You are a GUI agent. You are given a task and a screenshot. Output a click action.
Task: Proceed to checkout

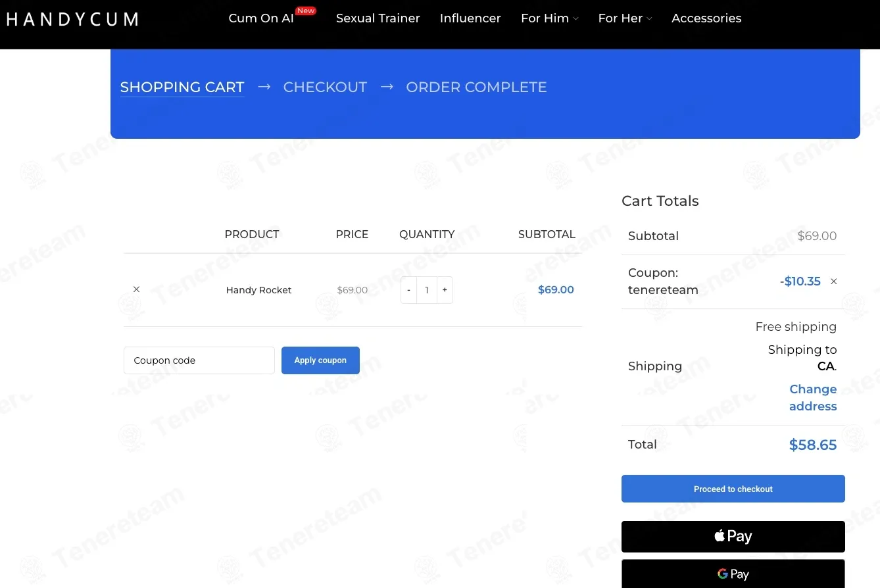733,489
